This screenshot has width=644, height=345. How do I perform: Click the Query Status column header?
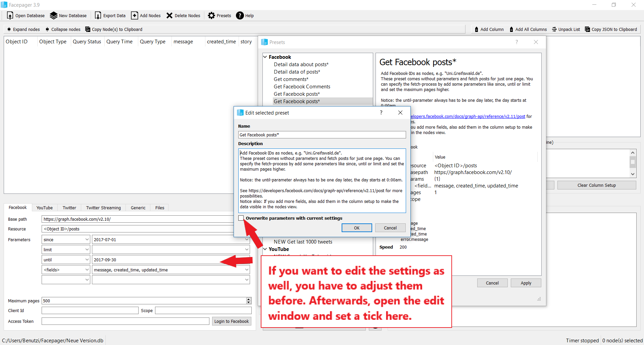click(87, 42)
